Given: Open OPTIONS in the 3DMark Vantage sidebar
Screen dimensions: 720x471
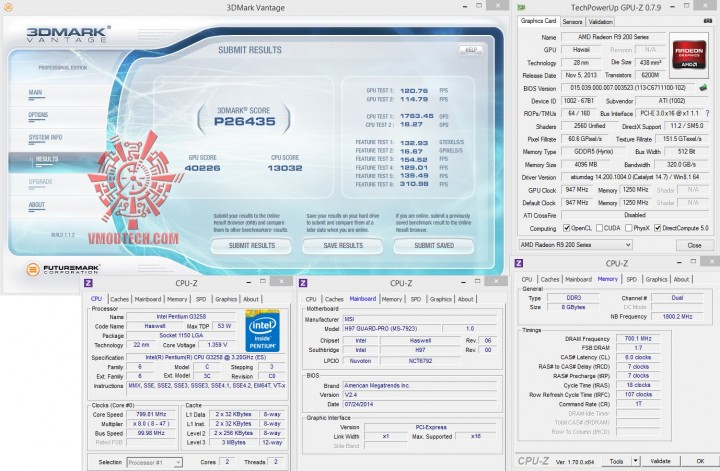Looking at the screenshot, I should click(38, 115).
